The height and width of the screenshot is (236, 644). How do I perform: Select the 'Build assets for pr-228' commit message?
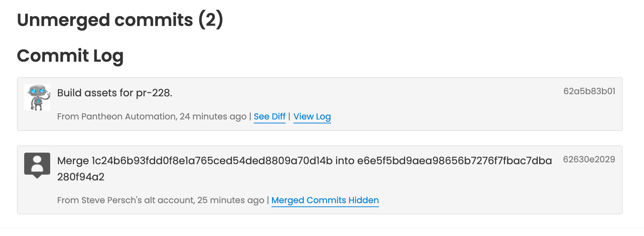(x=115, y=93)
